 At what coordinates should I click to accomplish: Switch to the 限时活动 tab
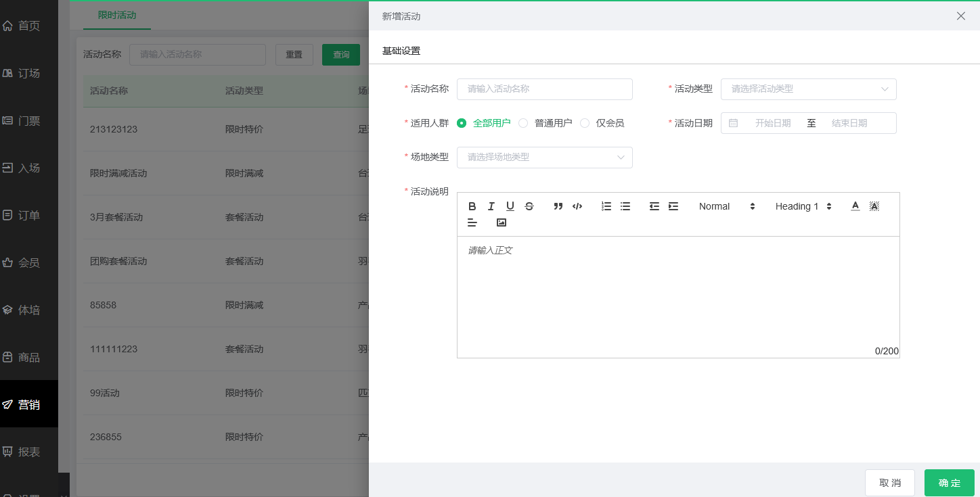click(116, 14)
